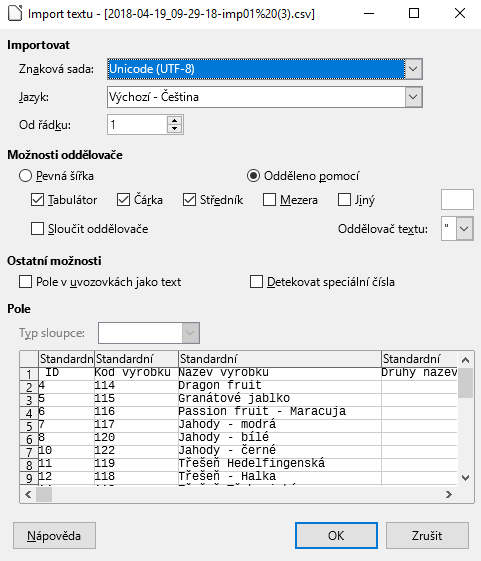Click the preview scroll-up arrow
The height and width of the screenshot is (561, 481).
[x=466, y=360]
